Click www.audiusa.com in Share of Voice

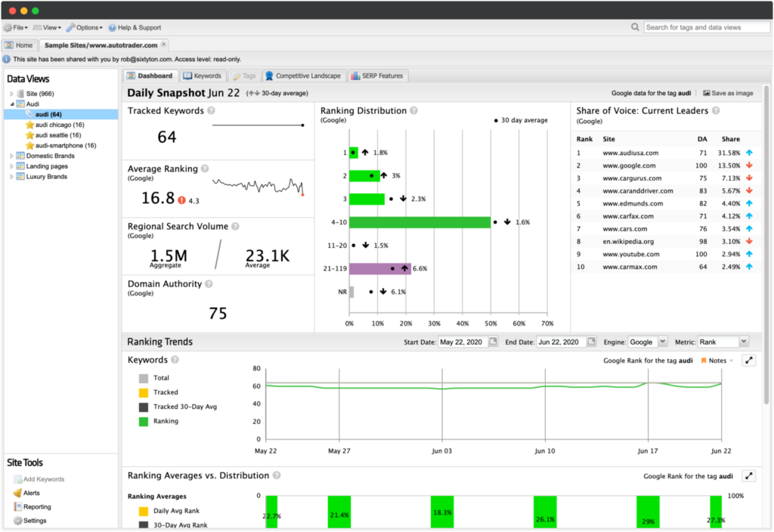pos(630,153)
